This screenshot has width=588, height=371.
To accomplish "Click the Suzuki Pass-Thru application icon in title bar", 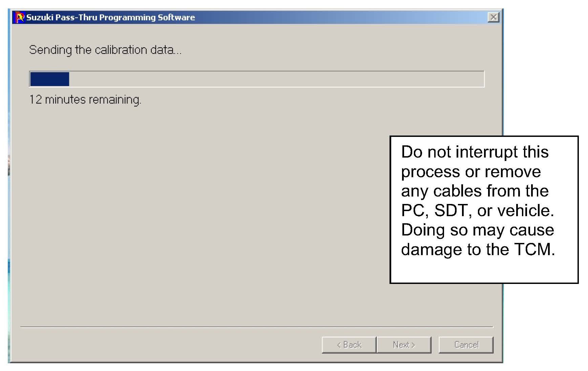I will pos(20,17).
